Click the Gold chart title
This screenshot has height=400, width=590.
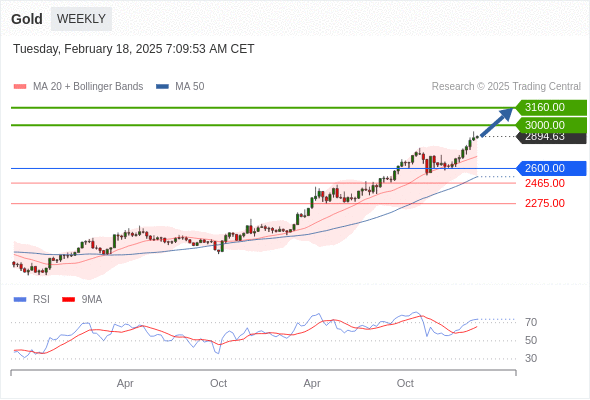coord(27,19)
